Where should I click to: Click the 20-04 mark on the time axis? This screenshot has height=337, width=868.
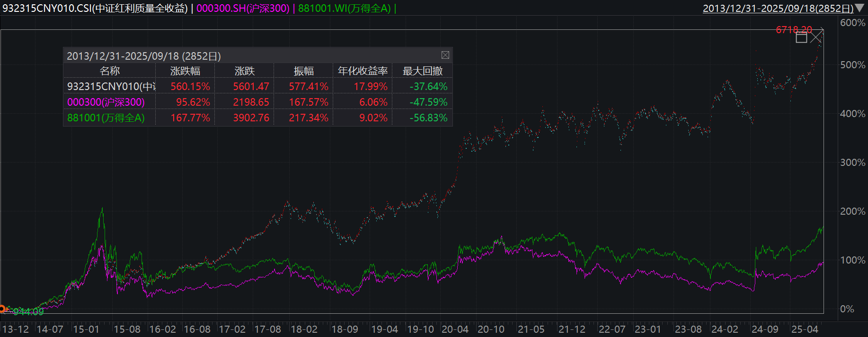tap(455, 329)
